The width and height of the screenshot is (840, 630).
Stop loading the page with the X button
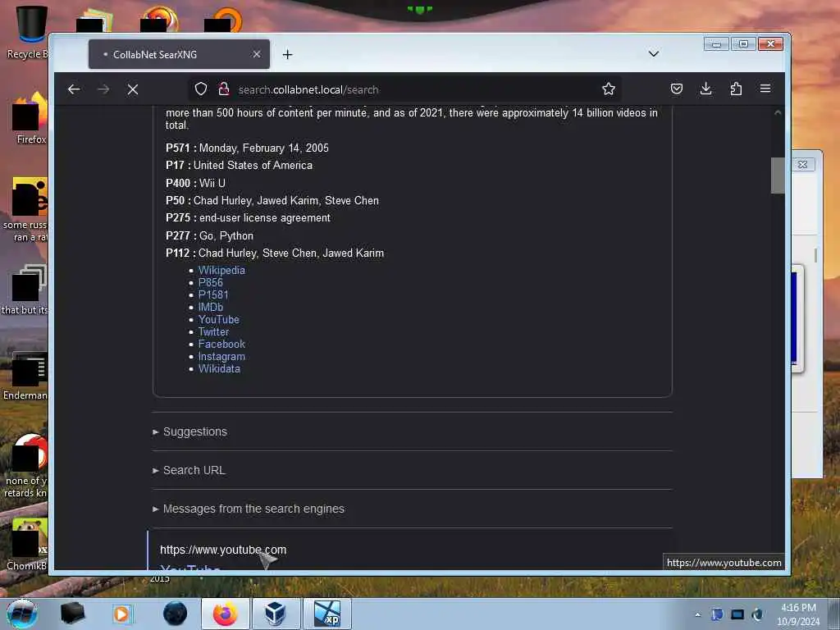[133, 89]
